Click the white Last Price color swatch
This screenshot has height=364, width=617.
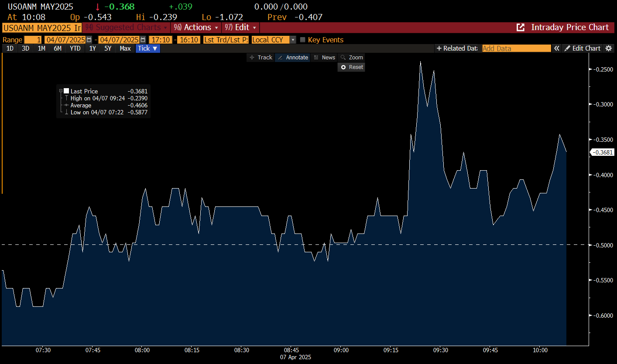(x=66, y=91)
